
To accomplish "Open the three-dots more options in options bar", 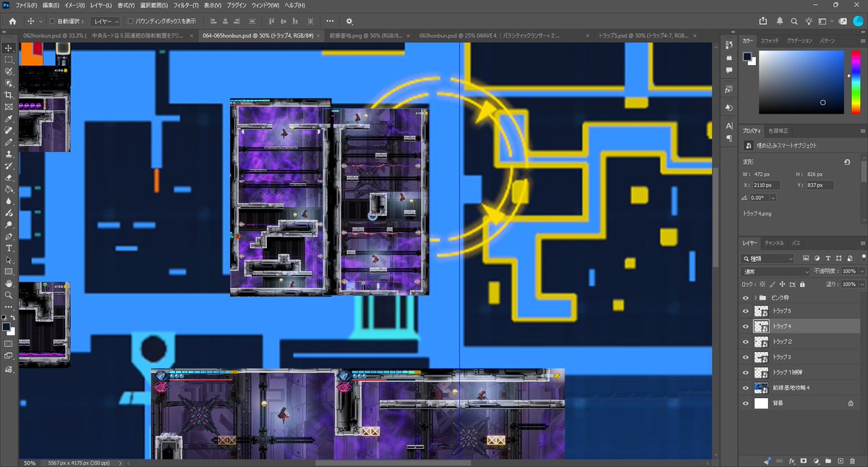I will click(x=330, y=21).
